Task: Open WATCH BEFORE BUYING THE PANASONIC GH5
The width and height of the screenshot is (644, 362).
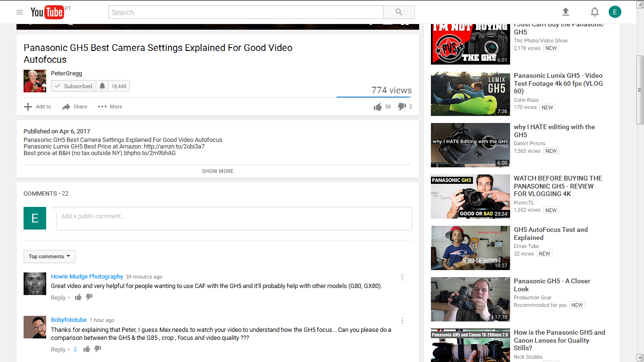Action: coord(558,186)
